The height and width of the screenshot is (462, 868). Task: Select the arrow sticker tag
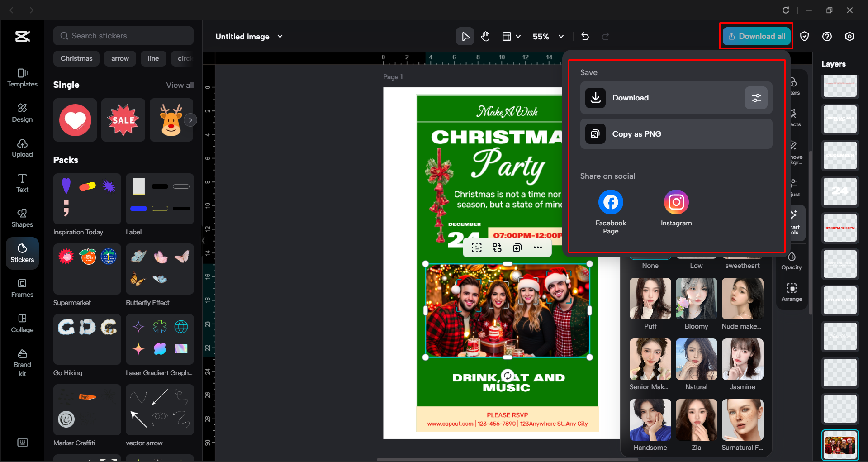pyautogui.click(x=120, y=58)
